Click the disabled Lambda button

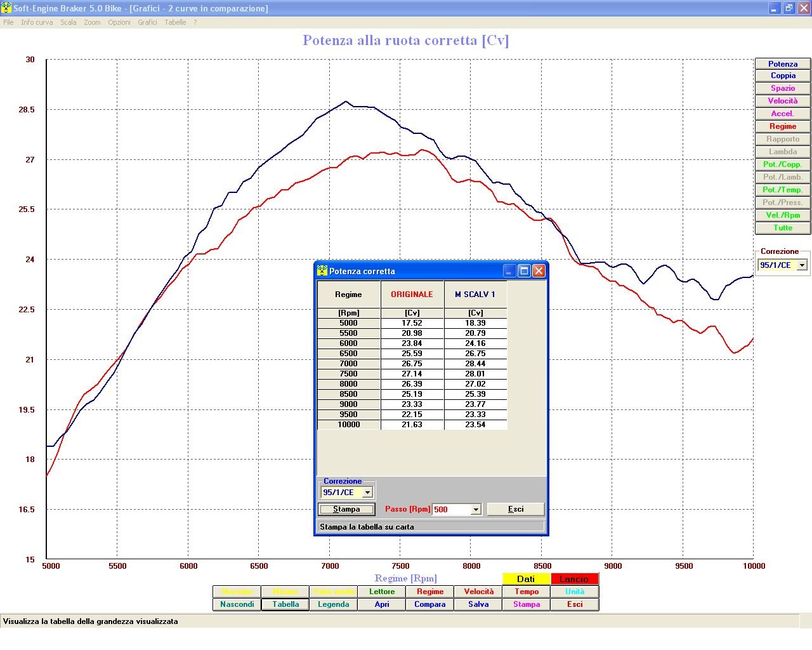pos(783,152)
